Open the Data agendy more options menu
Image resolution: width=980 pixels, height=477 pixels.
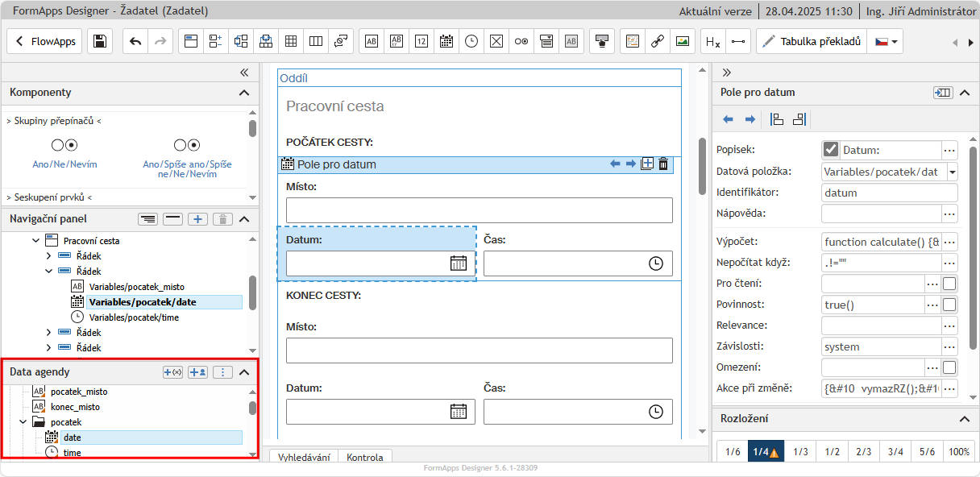coord(223,372)
